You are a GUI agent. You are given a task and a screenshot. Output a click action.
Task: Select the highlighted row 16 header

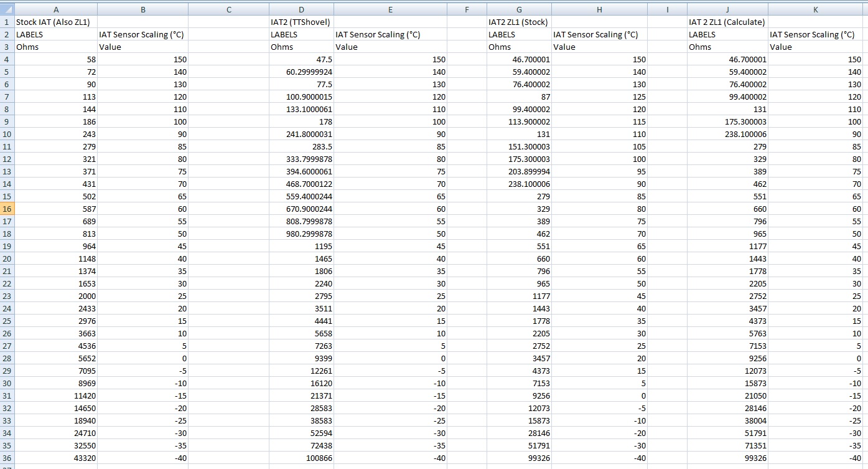coord(7,209)
